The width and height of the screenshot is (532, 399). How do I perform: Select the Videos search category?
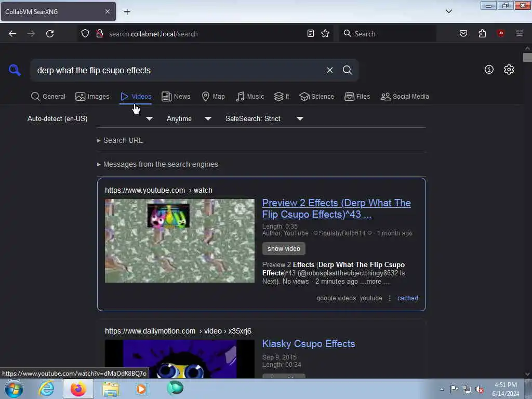(x=136, y=97)
